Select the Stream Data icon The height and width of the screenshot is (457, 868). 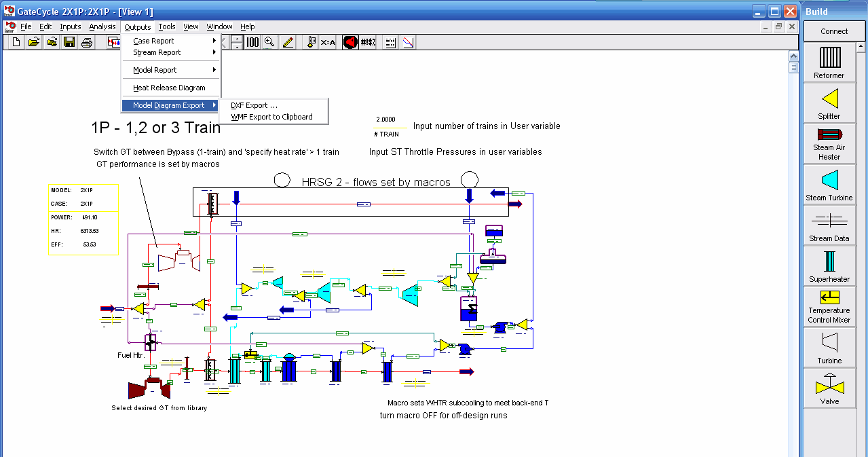829,225
